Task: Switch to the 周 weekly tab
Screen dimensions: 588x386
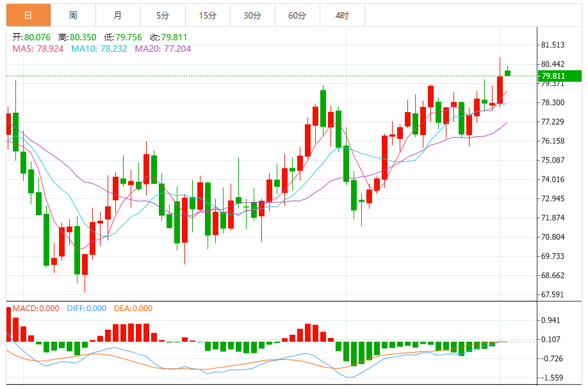Action: click(74, 15)
